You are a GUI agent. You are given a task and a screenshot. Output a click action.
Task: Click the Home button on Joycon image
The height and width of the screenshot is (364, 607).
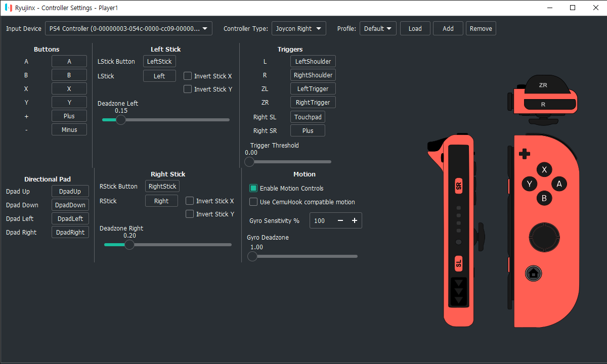[x=533, y=274]
